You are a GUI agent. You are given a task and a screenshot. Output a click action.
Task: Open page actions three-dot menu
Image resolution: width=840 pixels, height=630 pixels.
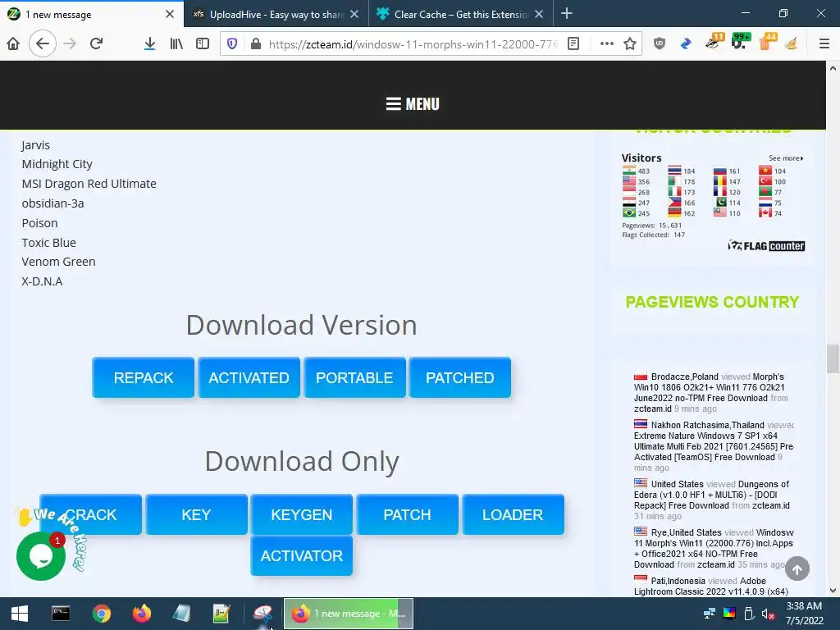pos(606,44)
